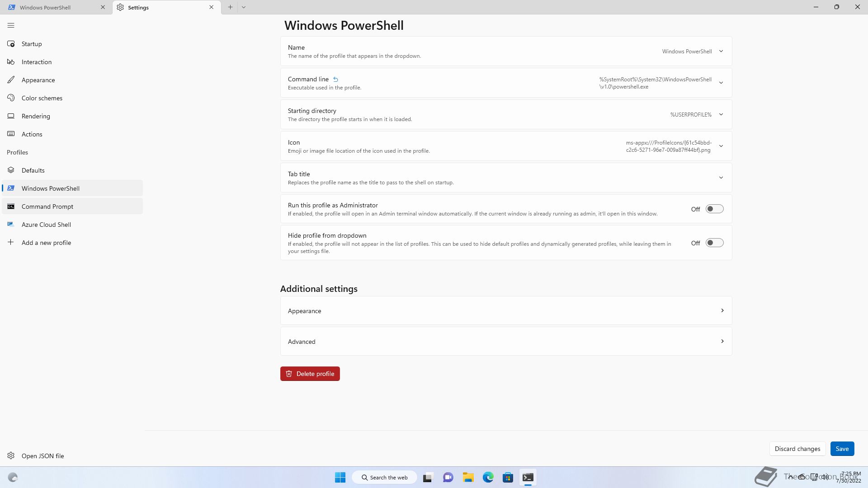Close the Settings tab
868x488 pixels.
[x=211, y=7]
